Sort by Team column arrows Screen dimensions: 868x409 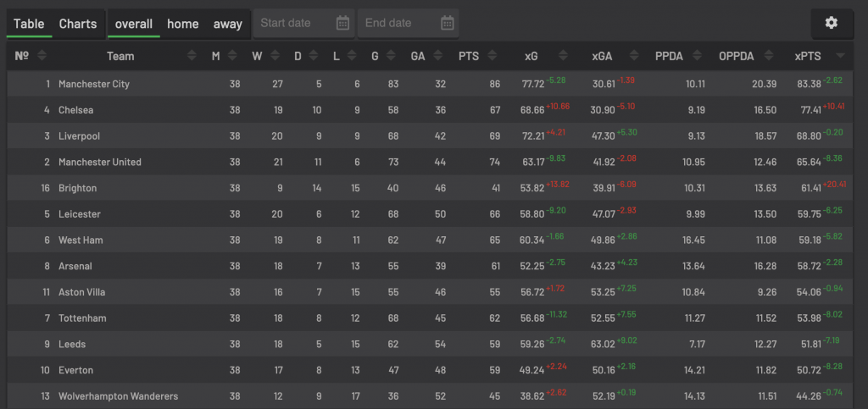(x=192, y=56)
